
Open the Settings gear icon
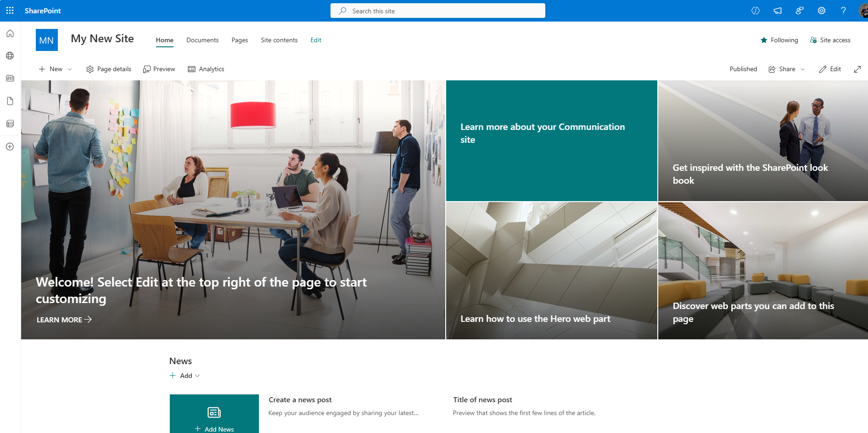pyautogui.click(x=821, y=11)
